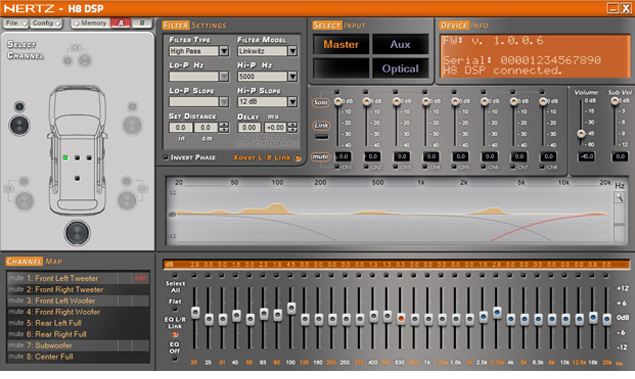Toggle the Xover L/R Link indicator
This screenshot has width=635, height=379.
tap(298, 158)
